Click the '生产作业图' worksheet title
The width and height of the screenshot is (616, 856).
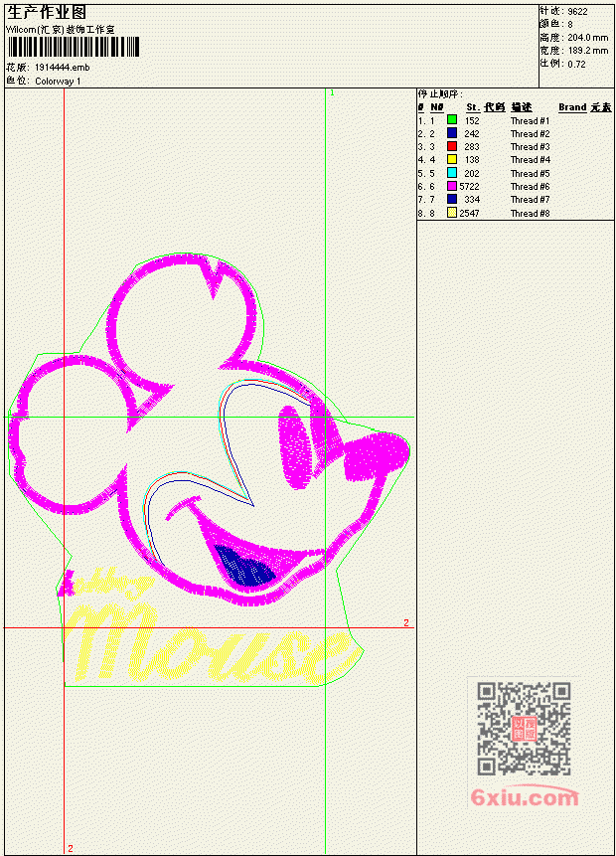47,13
